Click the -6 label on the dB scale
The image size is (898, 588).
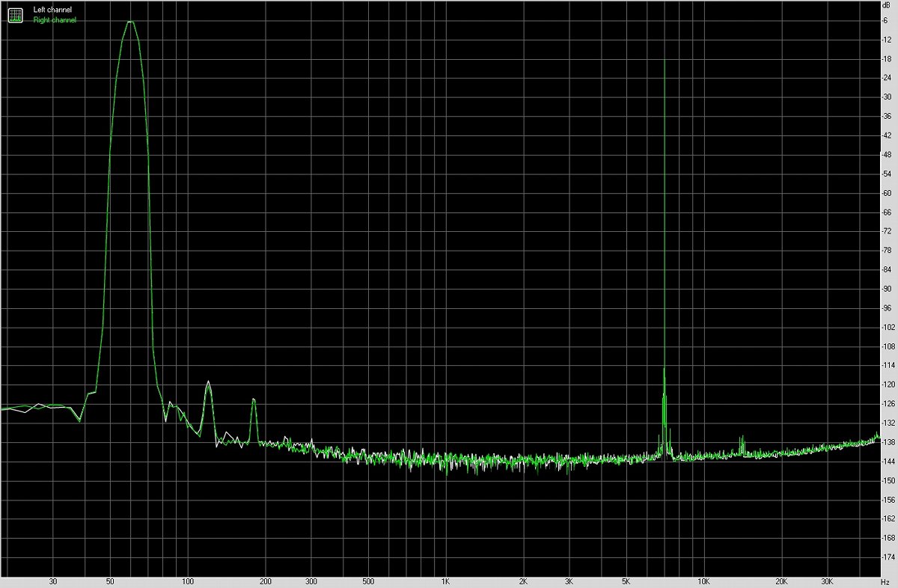click(x=885, y=20)
